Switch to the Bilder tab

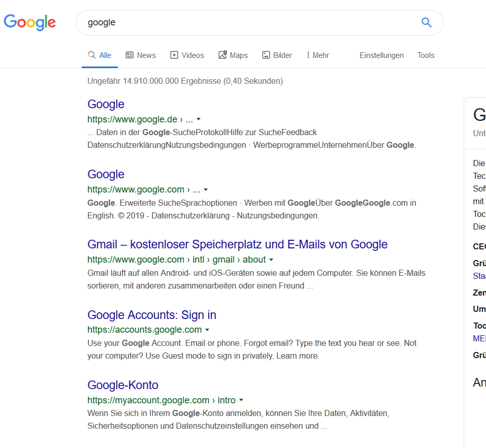tap(277, 55)
